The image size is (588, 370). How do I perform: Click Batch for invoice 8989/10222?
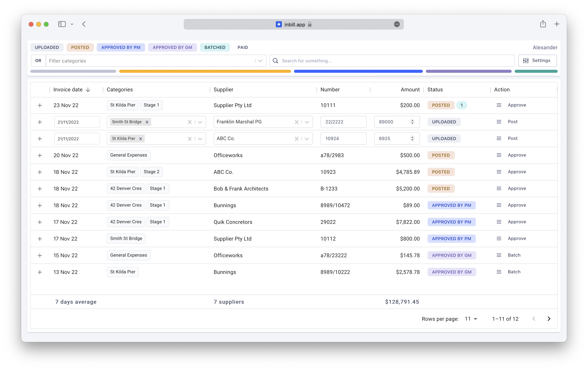tap(514, 272)
